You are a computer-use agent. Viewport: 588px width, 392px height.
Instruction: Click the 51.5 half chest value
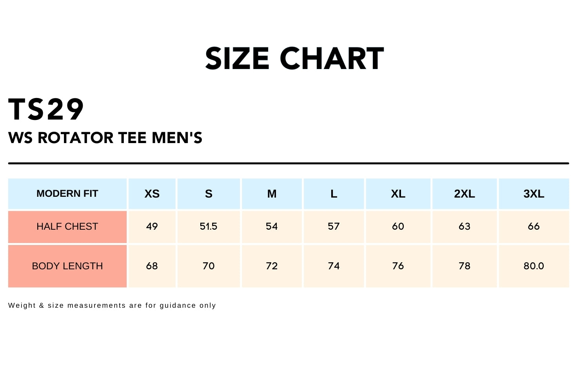point(209,227)
